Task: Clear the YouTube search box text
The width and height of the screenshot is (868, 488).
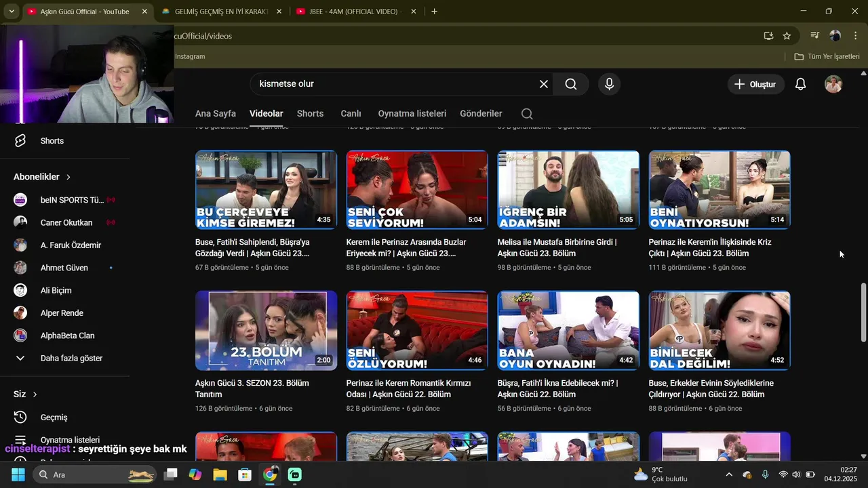Action: coord(543,84)
